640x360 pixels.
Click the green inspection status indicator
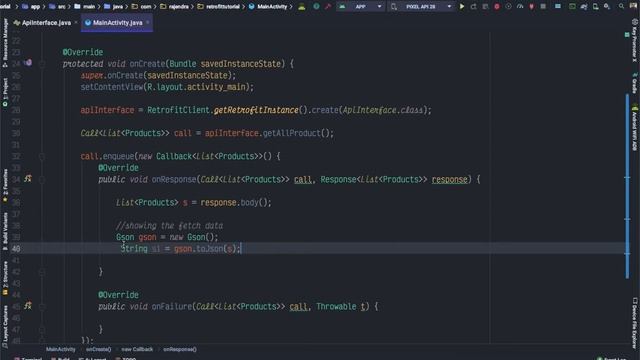point(627,35)
